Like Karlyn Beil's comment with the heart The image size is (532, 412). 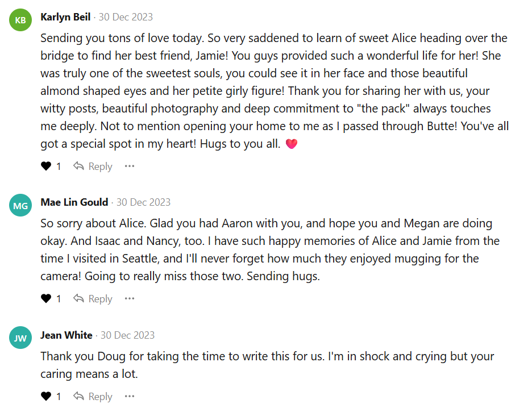click(46, 167)
